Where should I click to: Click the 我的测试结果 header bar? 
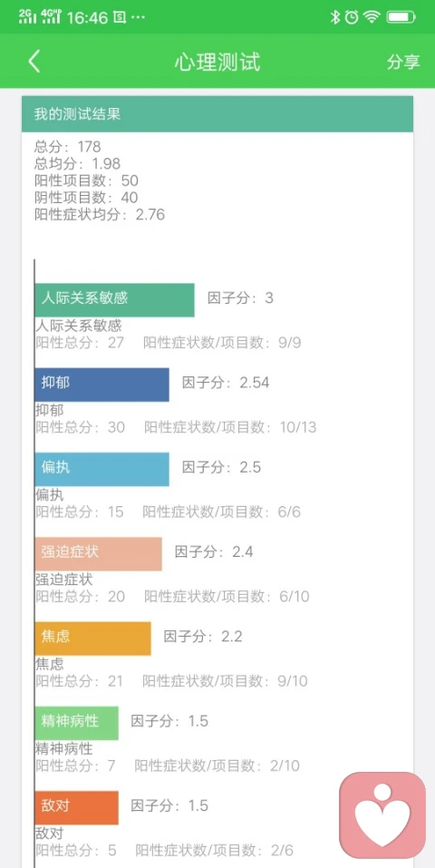pos(217,114)
